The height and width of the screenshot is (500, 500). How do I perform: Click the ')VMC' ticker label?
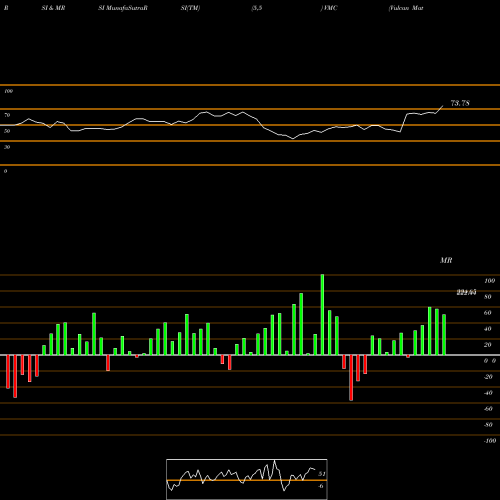tap(329, 8)
